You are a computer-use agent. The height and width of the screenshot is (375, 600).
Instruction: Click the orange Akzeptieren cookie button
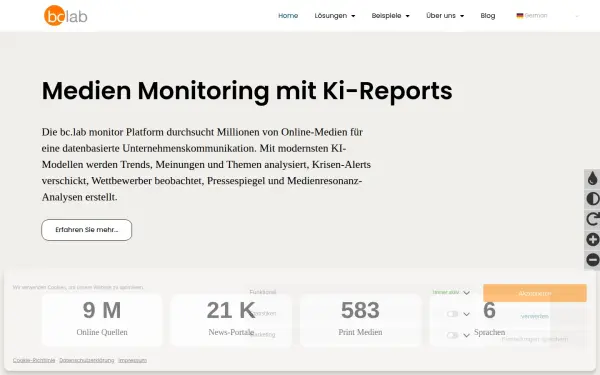pyautogui.click(x=535, y=293)
